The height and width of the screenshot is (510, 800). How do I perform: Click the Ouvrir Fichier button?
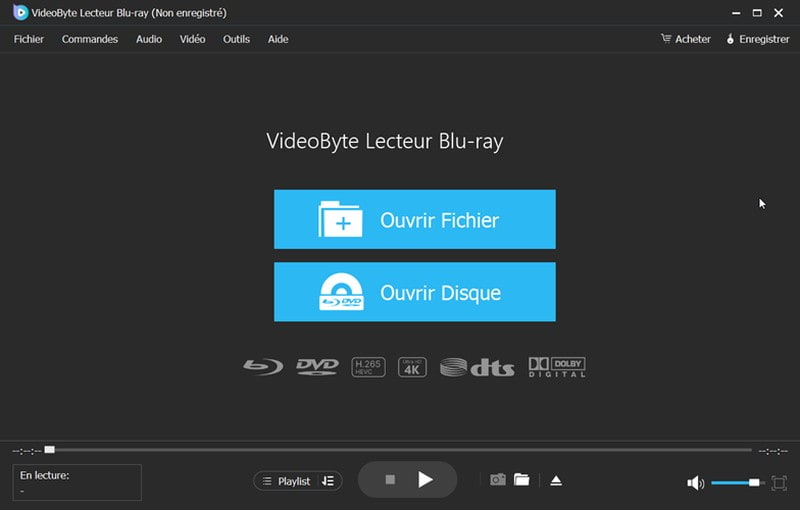pos(415,219)
